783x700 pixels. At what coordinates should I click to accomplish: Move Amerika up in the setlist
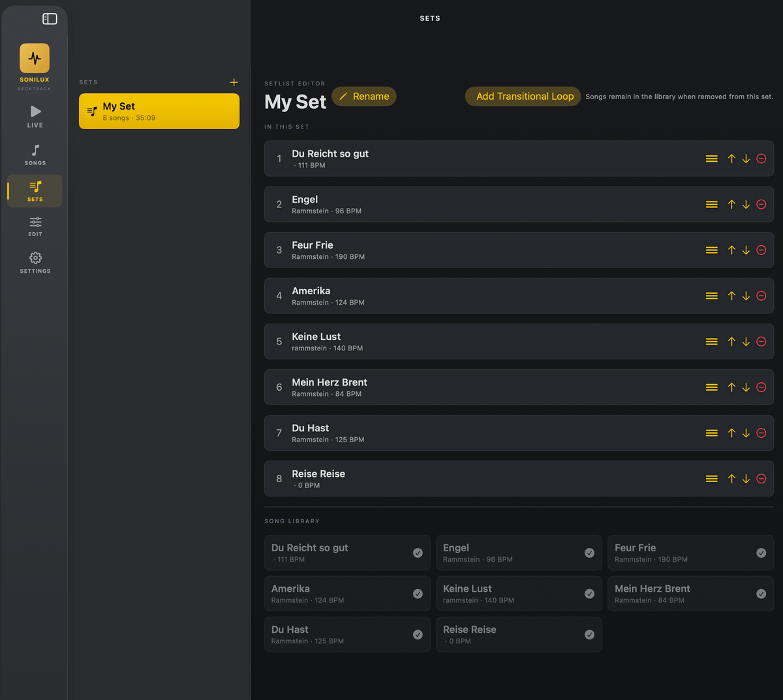(731, 296)
